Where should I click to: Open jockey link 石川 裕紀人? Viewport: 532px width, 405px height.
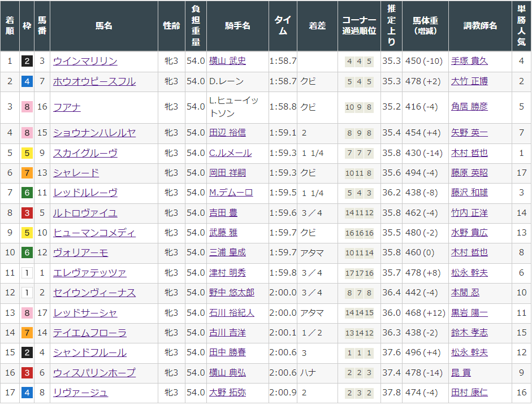[232, 313]
